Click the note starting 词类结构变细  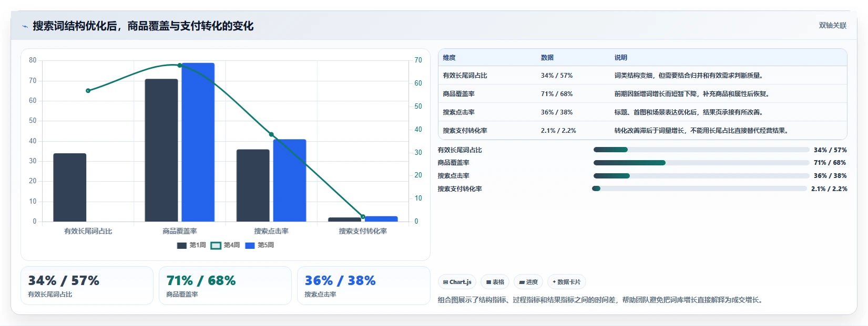click(x=689, y=76)
